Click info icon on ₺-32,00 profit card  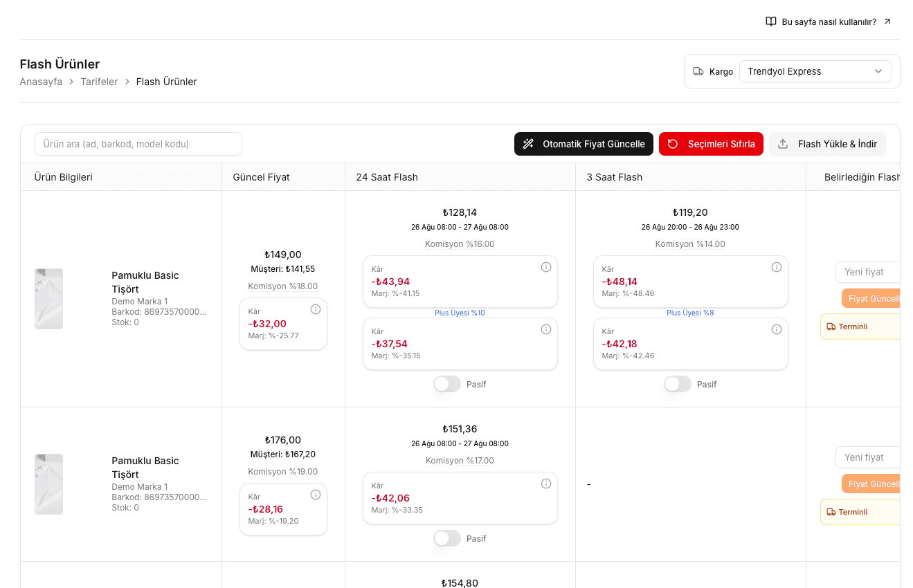point(316,309)
